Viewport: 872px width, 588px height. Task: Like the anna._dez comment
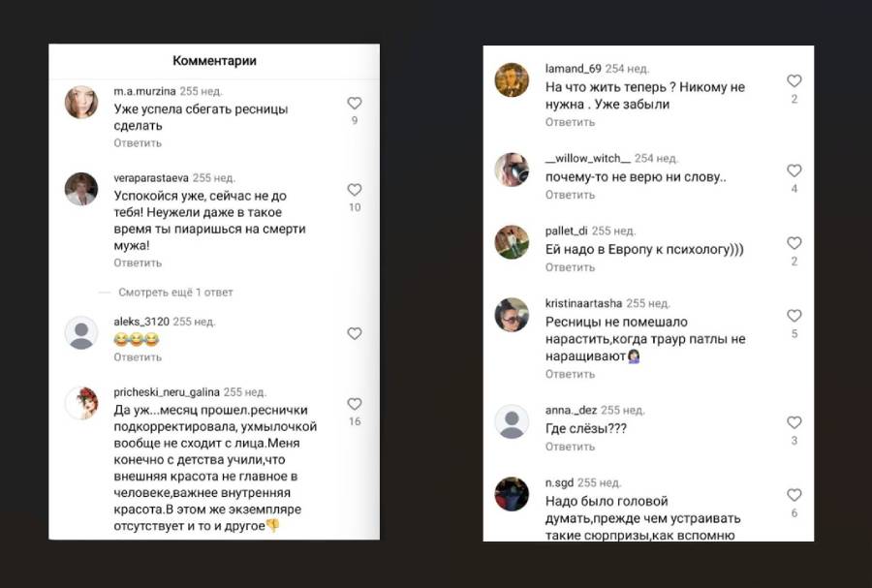click(x=794, y=422)
